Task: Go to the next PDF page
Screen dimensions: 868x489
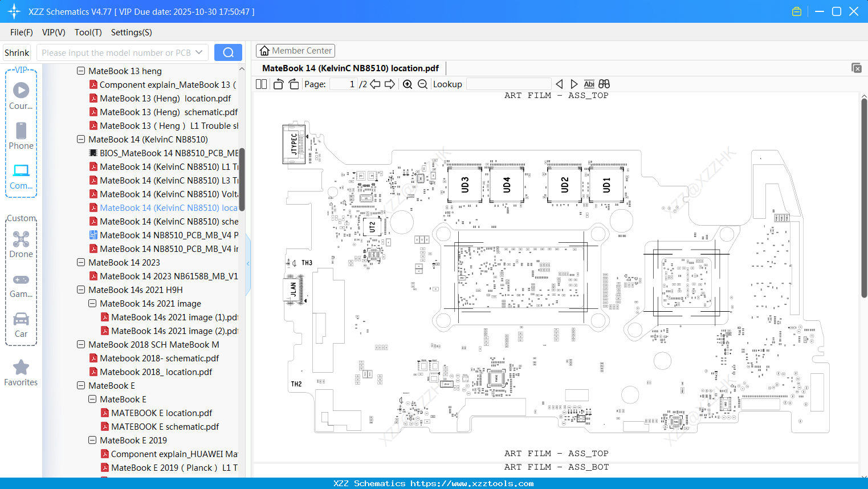Action: (390, 84)
